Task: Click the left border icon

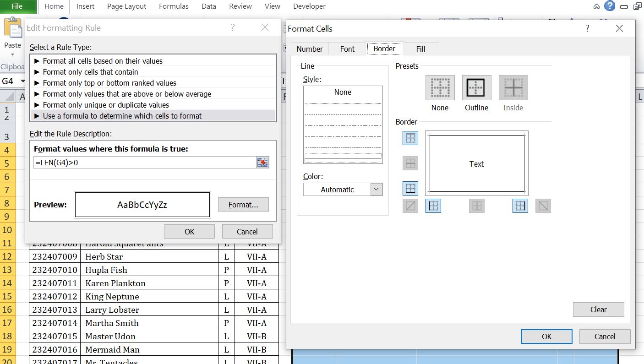Action: (433, 206)
